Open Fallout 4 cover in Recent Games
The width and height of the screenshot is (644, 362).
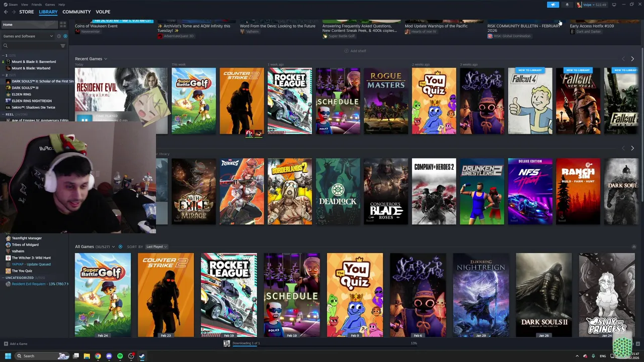(530, 101)
